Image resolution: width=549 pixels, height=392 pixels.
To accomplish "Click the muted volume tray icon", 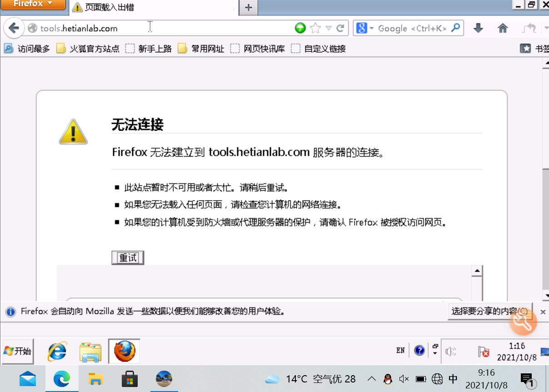I will pos(404,379).
